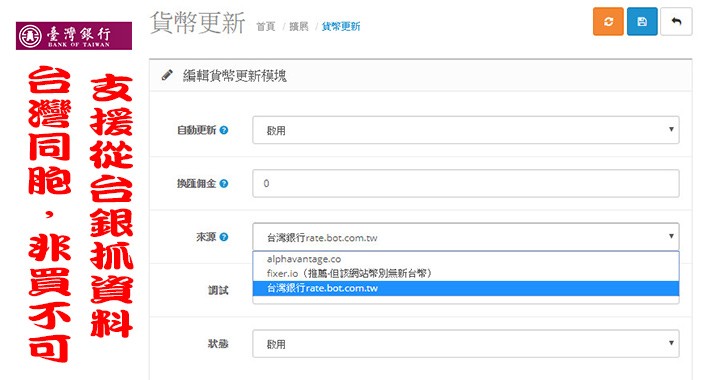Click the 貨幣更新 breadcrumb link
710x380 pixels.
point(341,27)
